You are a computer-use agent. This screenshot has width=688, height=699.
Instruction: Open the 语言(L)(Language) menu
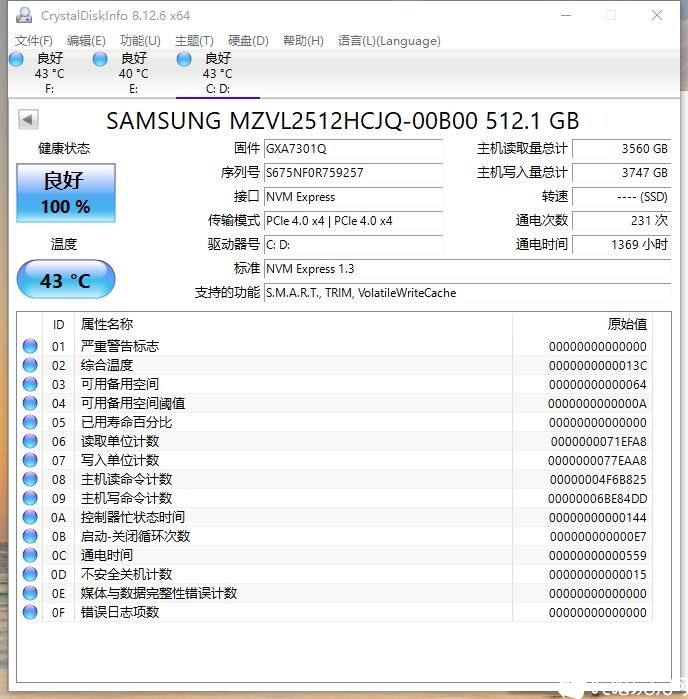(389, 41)
